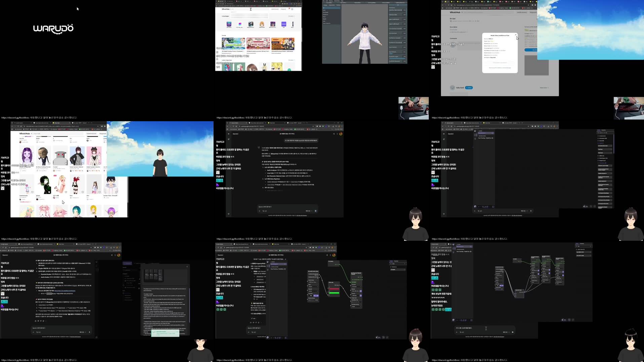The height and width of the screenshot is (362, 644).
Task: Toggle the purple switch beside the Property dropdown
Action: pyautogui.click(x=361, y=296)
